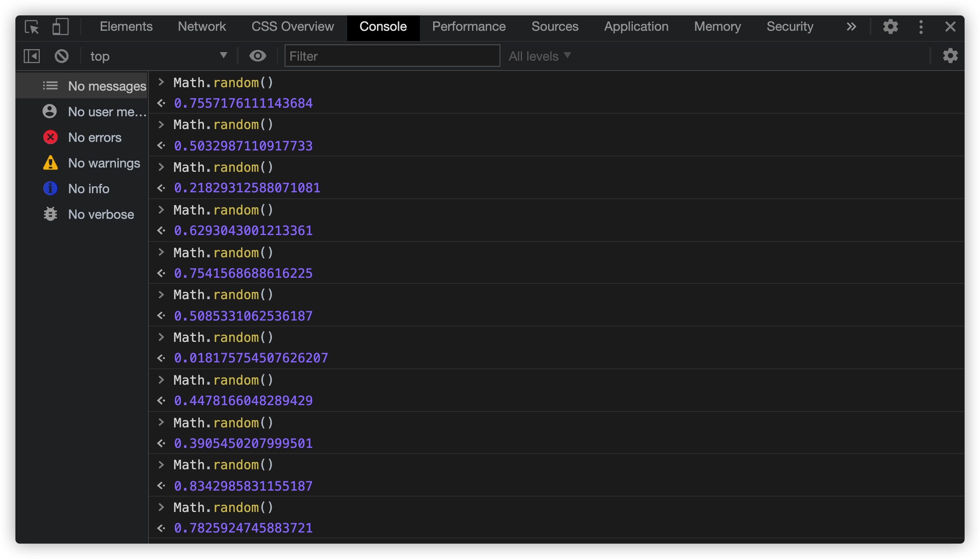Toggle the live expression eye icon
The height and width of the screenshot is (559, 980).
[257, 56]
